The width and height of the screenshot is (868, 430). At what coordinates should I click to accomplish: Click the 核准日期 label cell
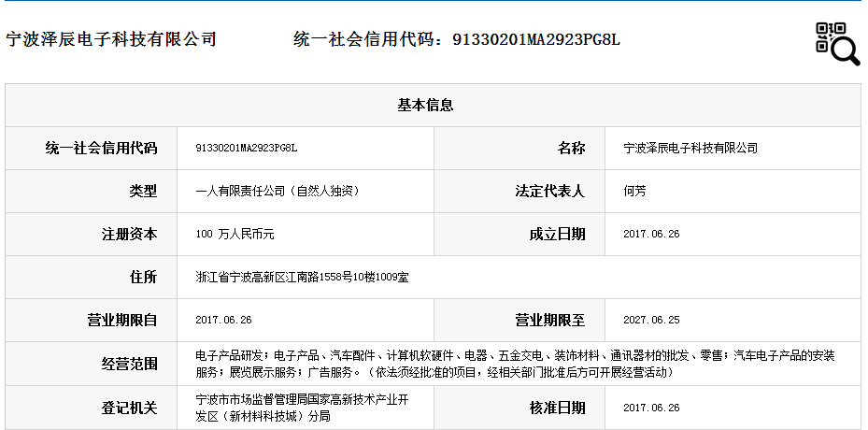pos(519,408)
